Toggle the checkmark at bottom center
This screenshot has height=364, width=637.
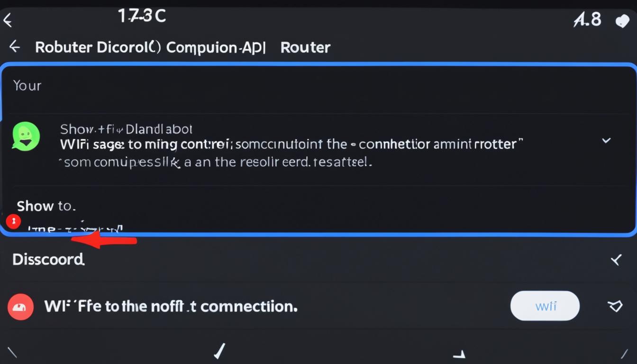[219, 352]
